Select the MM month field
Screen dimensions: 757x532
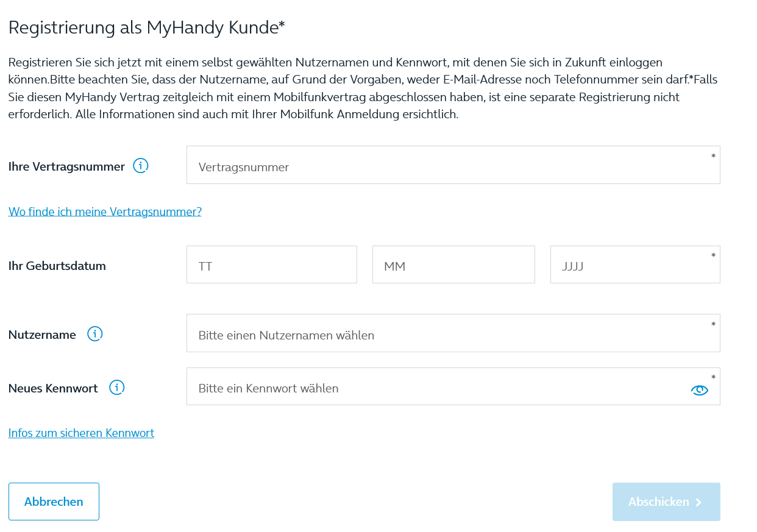click(x=453, y=264)
